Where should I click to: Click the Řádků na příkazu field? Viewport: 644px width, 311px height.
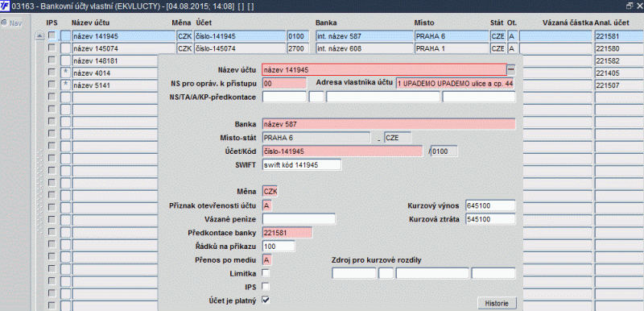click(279, 247)
